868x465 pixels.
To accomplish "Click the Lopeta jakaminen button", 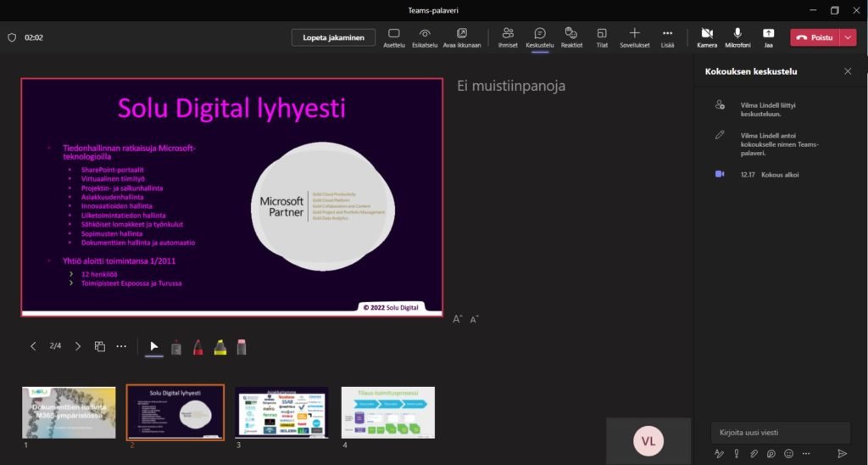I will (x=333, y=37).
